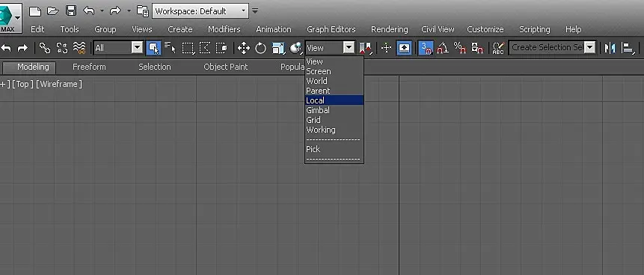The width and height of the screenshot is (644, 275).
Task: Click the main toolbar Undo icon
Action: [x=6, y=48]
